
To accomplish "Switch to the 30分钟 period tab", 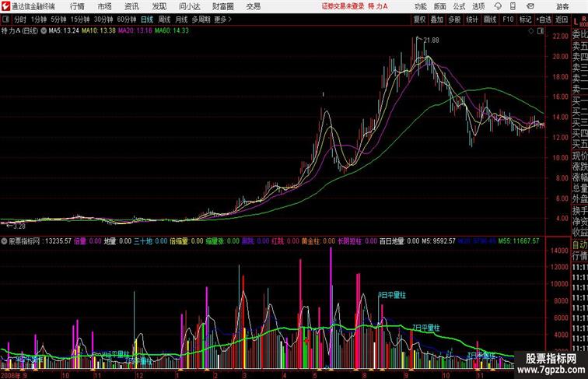I will pos(103,19).
